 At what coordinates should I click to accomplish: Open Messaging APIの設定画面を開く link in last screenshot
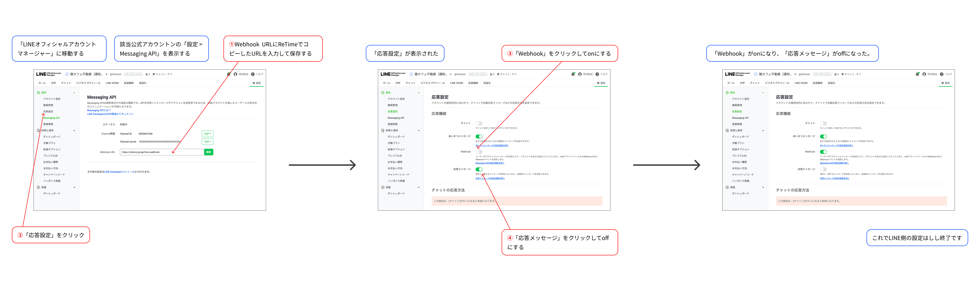[x=834, y=163]
